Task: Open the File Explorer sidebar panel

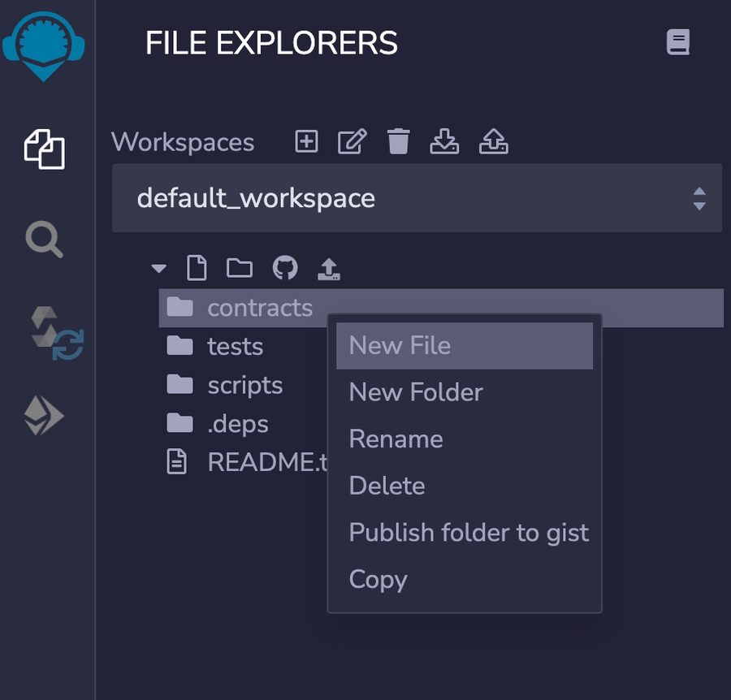Action: 46,149
